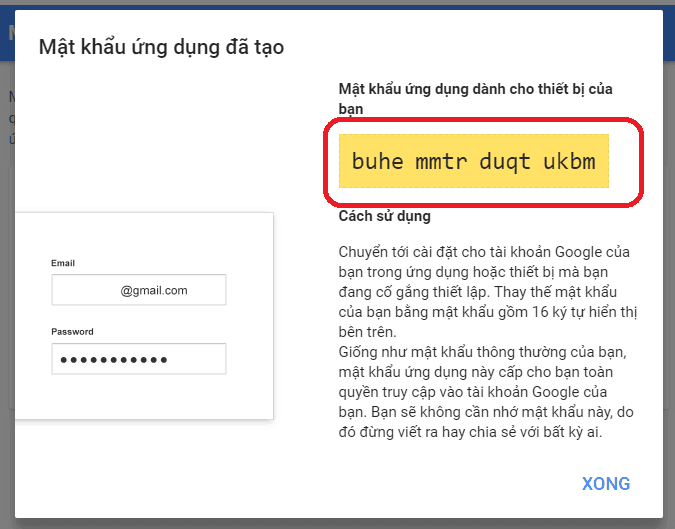Focus the Password input field
Image resolution: width=675 pixels, height=529 pixels.
coord(138,358)
